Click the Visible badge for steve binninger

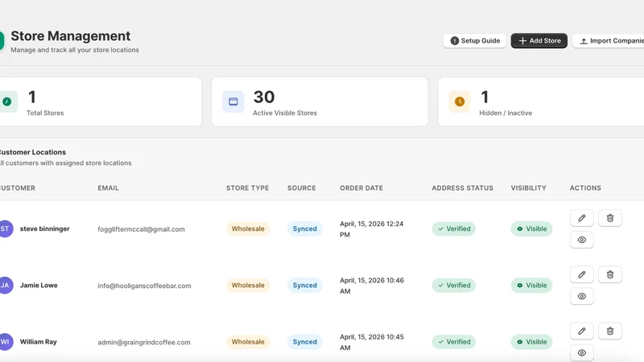[x=531, y=228]
